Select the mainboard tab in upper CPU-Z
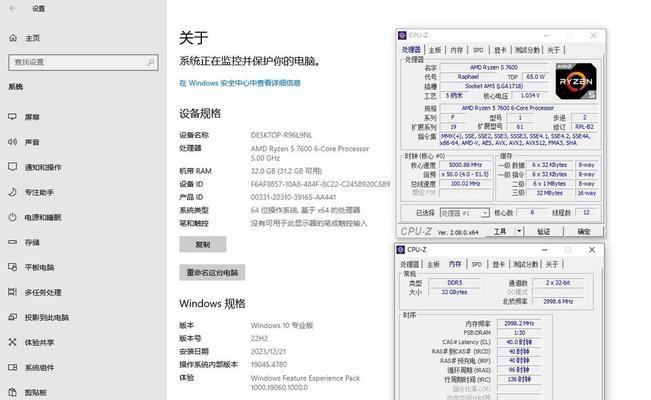Viewport: 651px width, 400px height. (435, 50)
